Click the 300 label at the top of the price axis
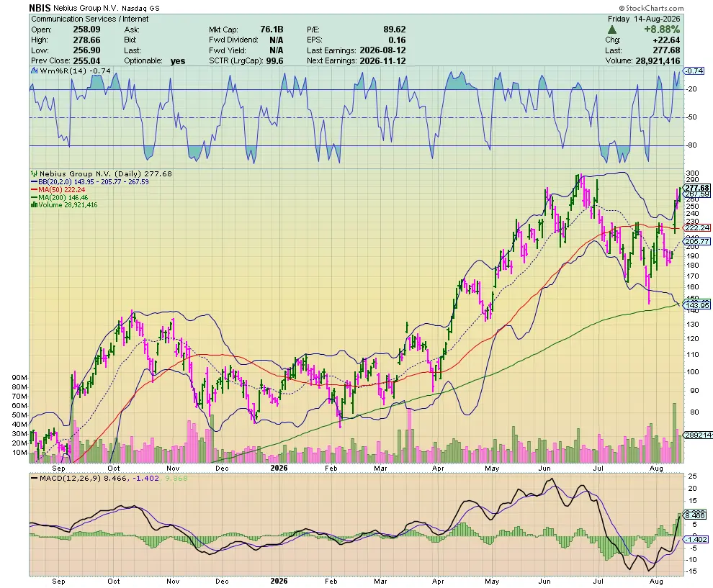713x588 pixels. (x=692, y=173)
